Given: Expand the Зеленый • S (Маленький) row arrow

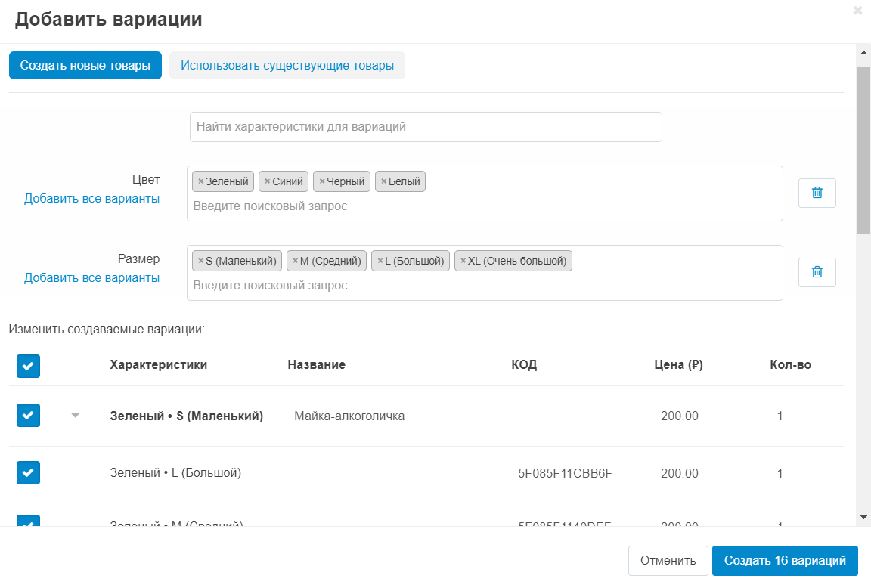Looking at the screenshot, I should point(75,416).
